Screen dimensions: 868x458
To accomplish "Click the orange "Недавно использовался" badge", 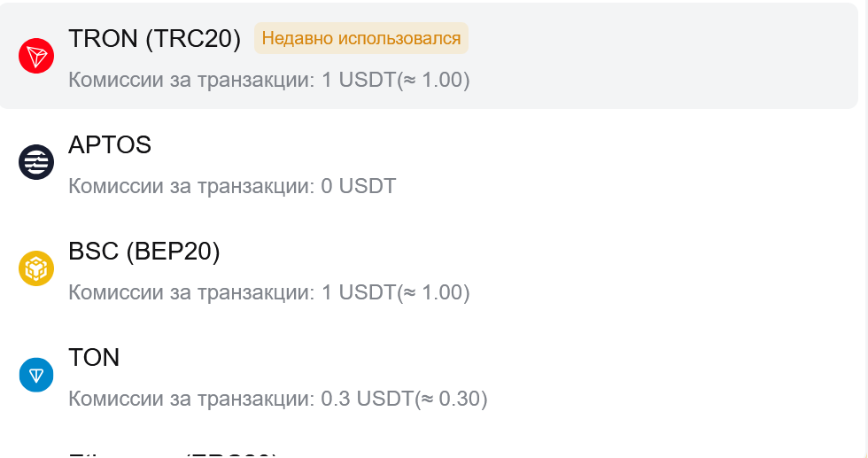I will (361, 39).
